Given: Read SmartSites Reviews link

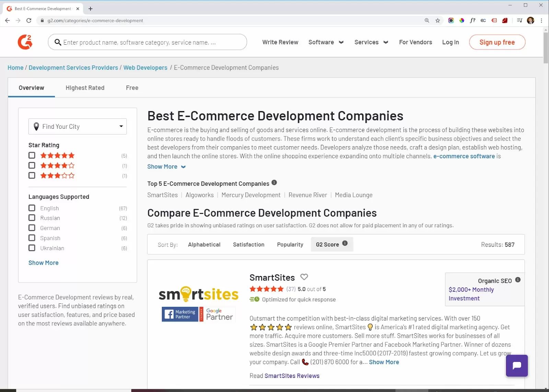Looking at the screenshot, I should [292, 376].
